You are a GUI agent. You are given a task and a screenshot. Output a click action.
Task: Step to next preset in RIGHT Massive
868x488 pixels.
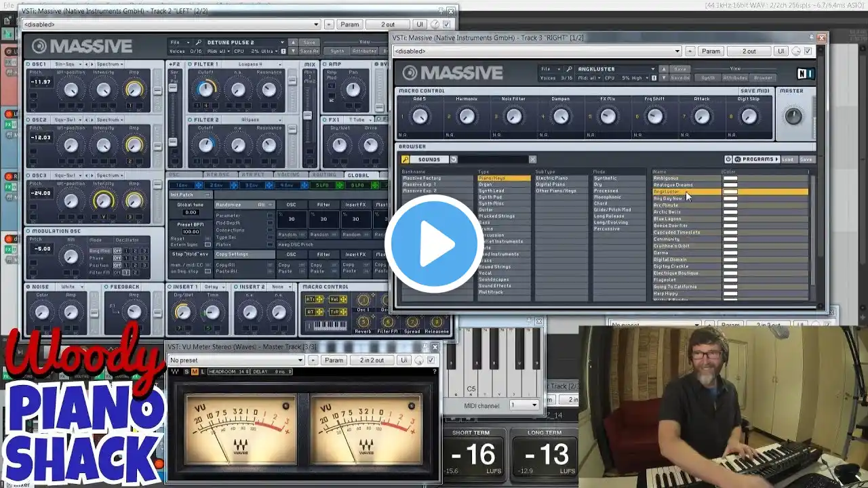pyautogui.click(x=663, y=77)
